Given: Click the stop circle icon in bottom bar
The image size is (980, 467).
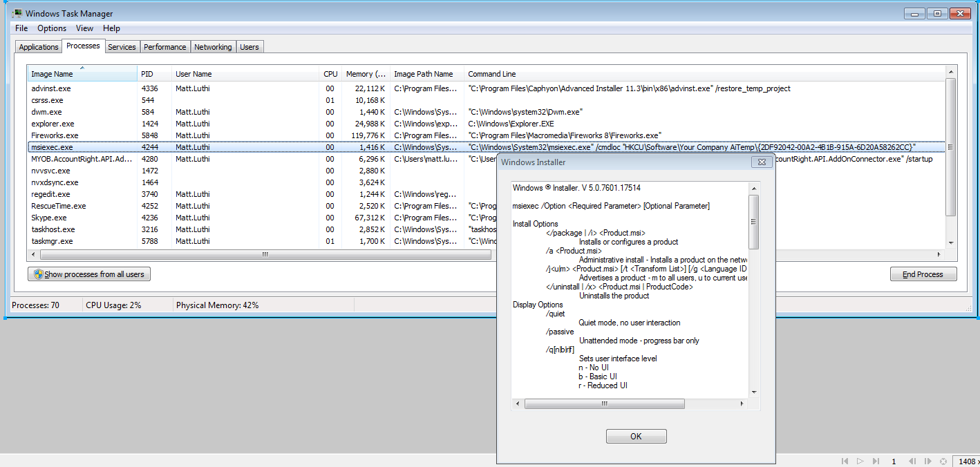Looking at the screenshot, I should [942, 461].
